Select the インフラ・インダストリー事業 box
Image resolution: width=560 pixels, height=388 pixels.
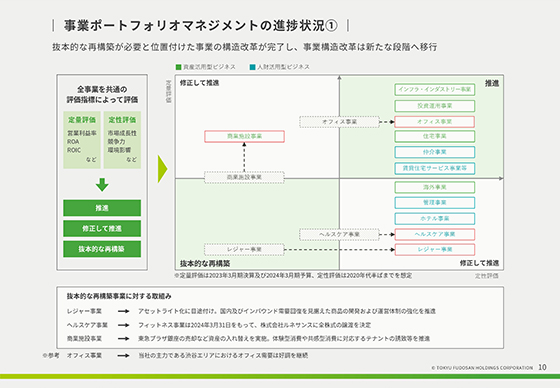(x=435, y=89)
